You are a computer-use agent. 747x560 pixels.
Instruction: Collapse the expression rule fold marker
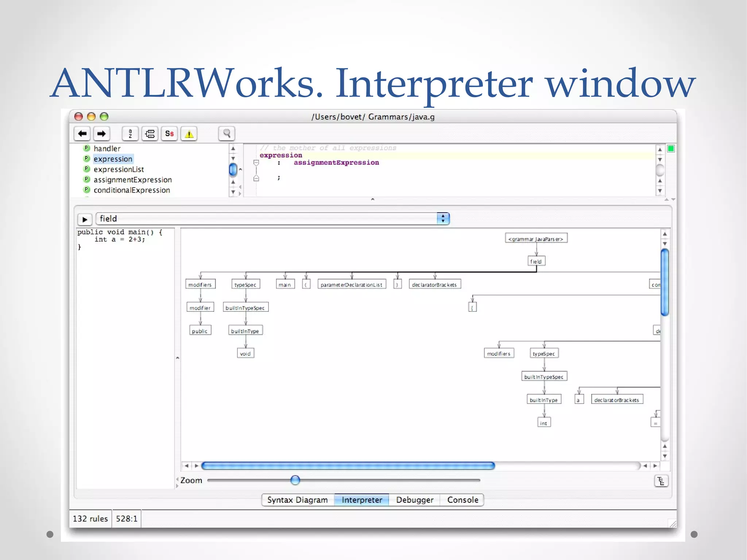256,163
